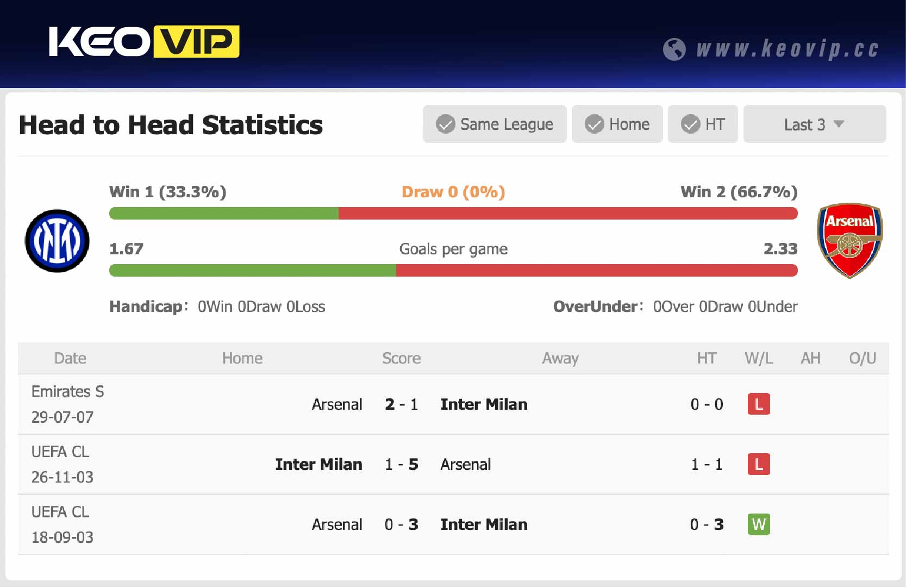Click the AH column header
Image resolution: width=906 pixels, height=588 pixels.
click(810, 358)
